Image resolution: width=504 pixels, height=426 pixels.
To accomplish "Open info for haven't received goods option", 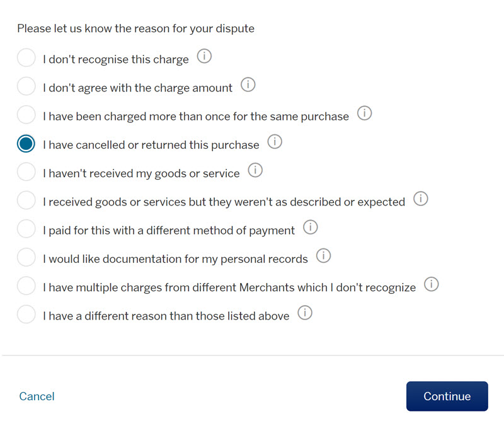I will 255,170.
